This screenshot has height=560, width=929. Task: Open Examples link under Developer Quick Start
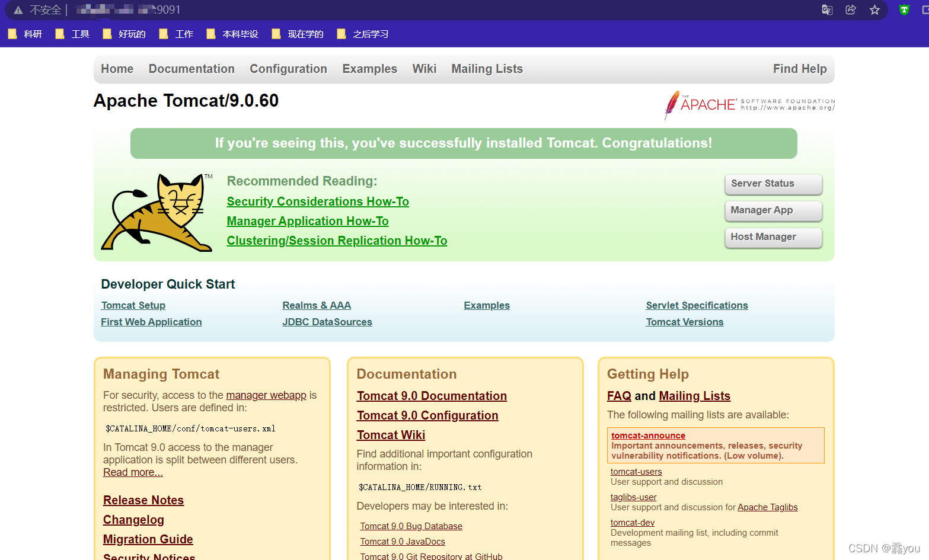487,305
